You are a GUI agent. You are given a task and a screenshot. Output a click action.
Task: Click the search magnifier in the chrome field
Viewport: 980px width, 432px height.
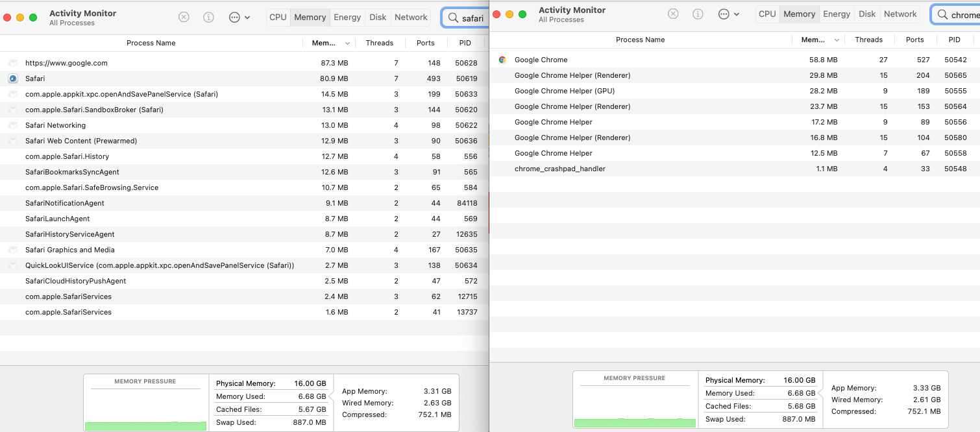pyautogui.click(x=942, y=15)
